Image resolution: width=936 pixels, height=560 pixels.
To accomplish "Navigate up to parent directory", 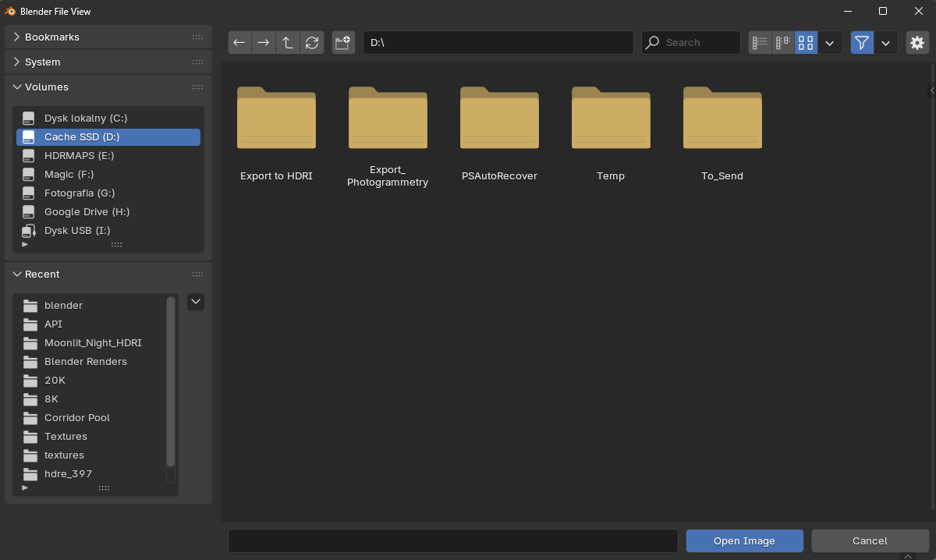I will (288, 43).
